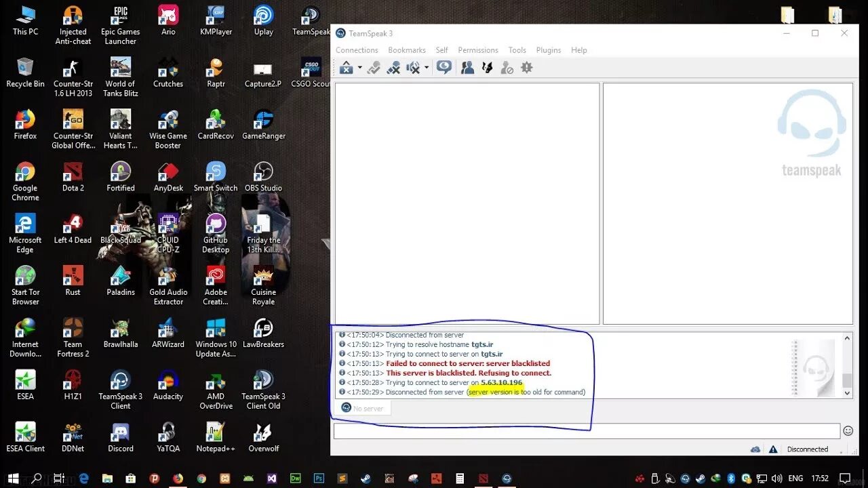The width and height of the screenshot is (868, 488).
Task: Click 'This server is blacklisted' log line
Action: coord(469,373)
